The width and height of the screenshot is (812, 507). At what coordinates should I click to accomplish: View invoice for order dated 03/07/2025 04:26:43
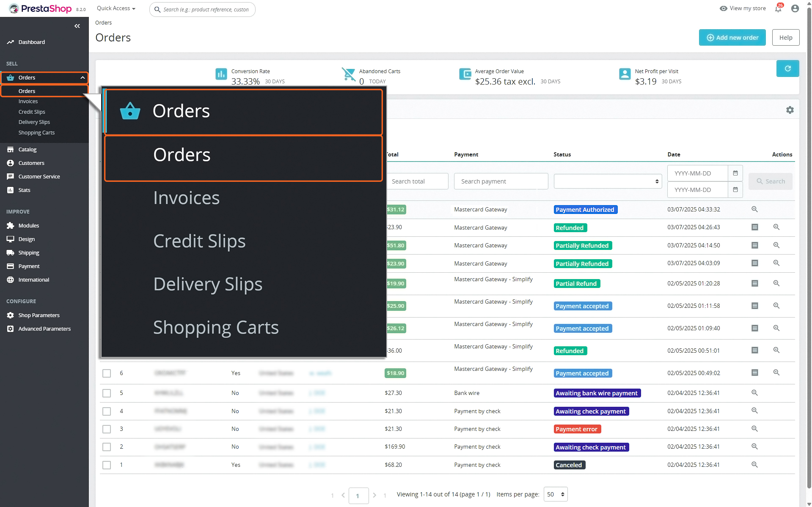754,227
